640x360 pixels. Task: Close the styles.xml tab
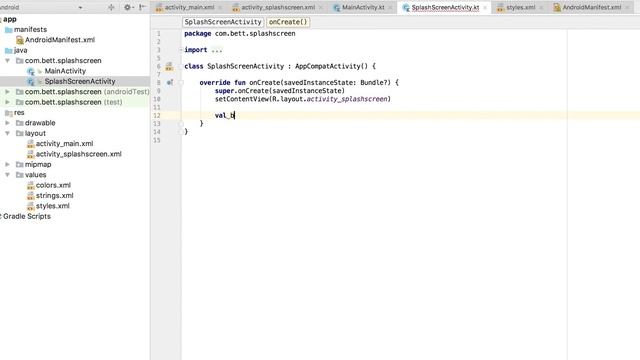tap(541, 8)
